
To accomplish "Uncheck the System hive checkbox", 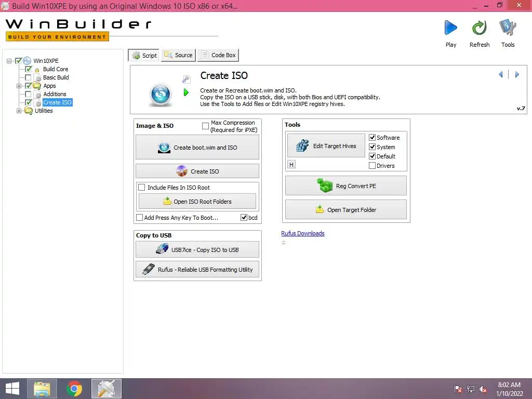I will (x=372, y=147).
